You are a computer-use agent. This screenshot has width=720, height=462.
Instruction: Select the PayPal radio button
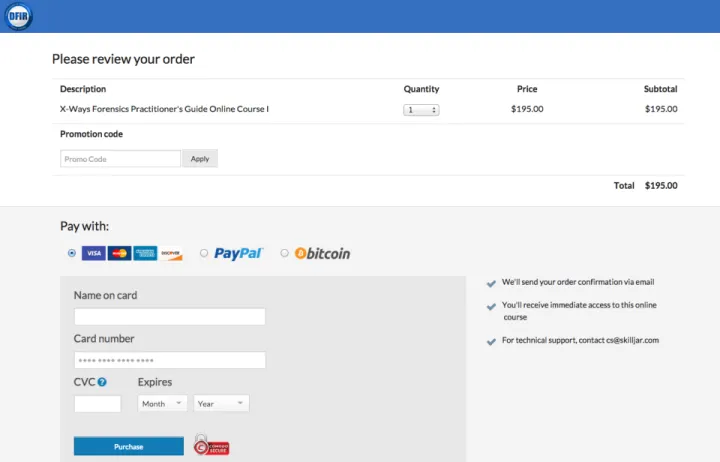[x=204, y=253]
